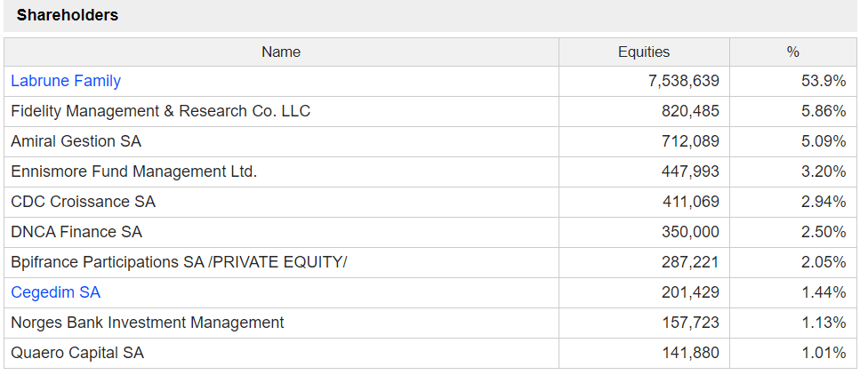Image resolution: width=868 pixels, height=375 pixels.
Task: Click Ennismore Fund Management Ltd. row name
Action: (133, 172)
